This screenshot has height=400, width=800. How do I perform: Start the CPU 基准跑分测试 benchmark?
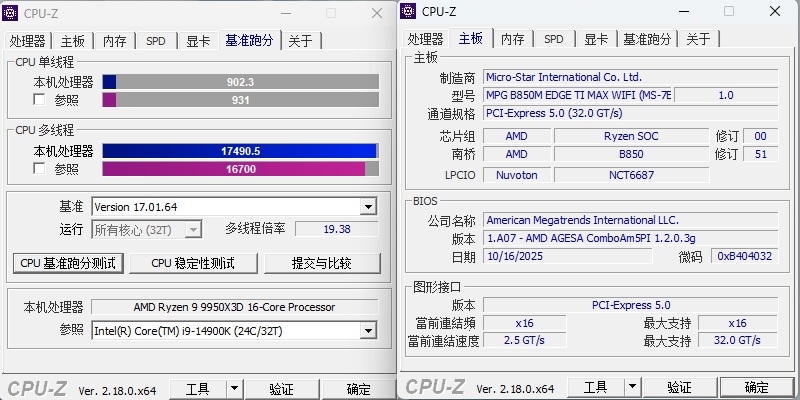[69, 263]
